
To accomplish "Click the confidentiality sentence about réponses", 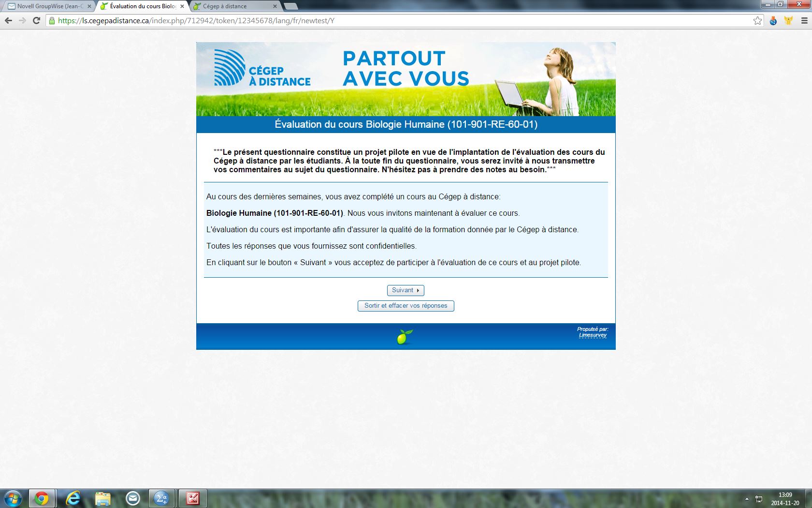I will [x=311, y=246].
